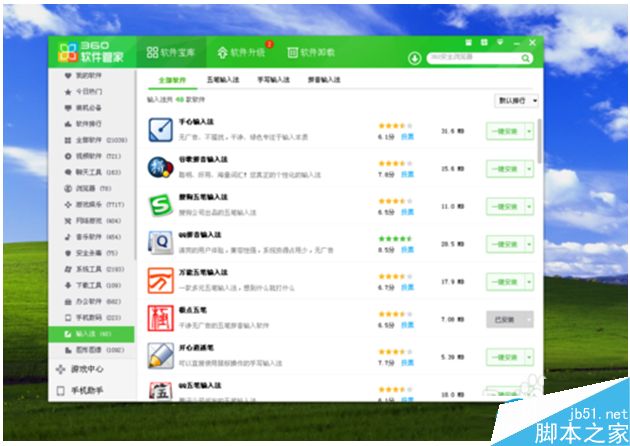Click the QQ五笔输入法 app icon
Image resolution: width=630 pixels, height=446 pixels.
(x=160, y=391)
